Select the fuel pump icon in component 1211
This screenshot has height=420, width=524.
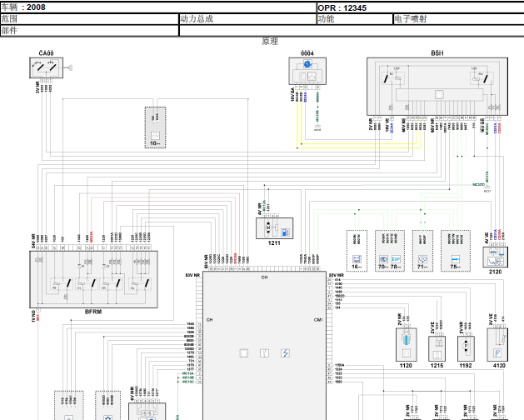coord(285,232)
